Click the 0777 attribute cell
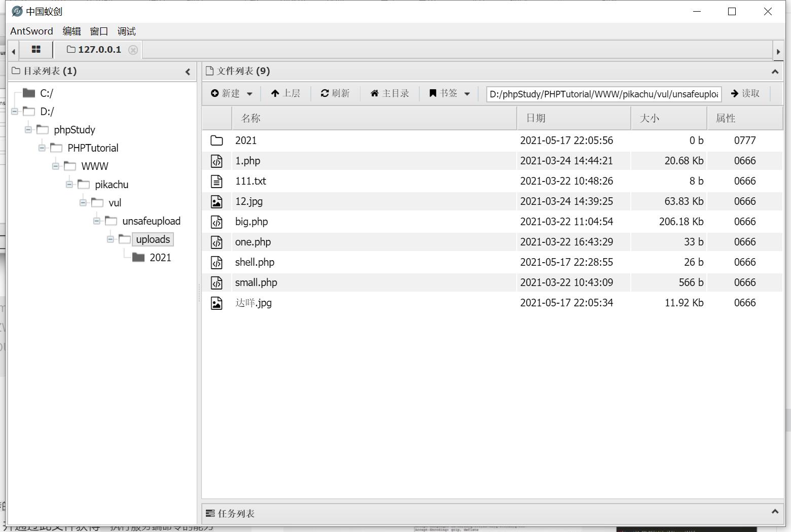The image size is (791, 532). tap(745, 140)
